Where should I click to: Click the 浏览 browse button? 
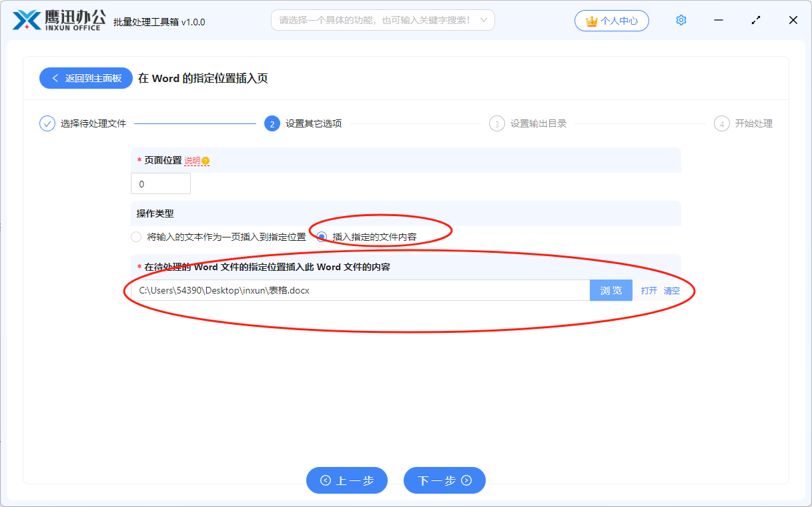pyautogui.click(x=611, y=290)
